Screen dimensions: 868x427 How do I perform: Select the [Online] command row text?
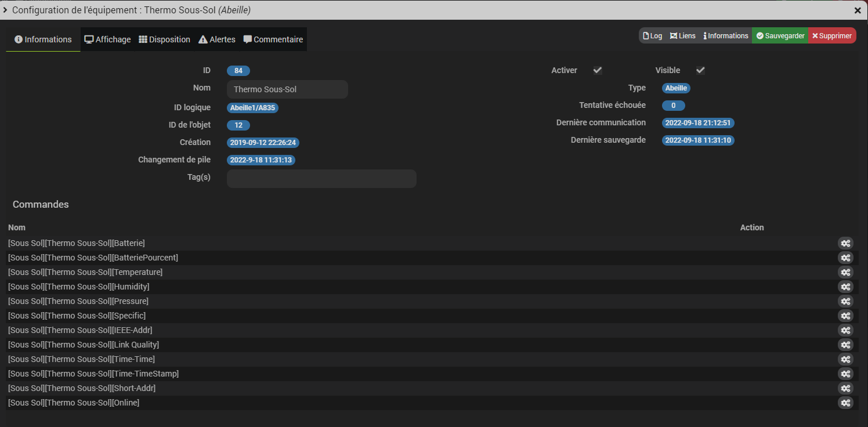74,403
